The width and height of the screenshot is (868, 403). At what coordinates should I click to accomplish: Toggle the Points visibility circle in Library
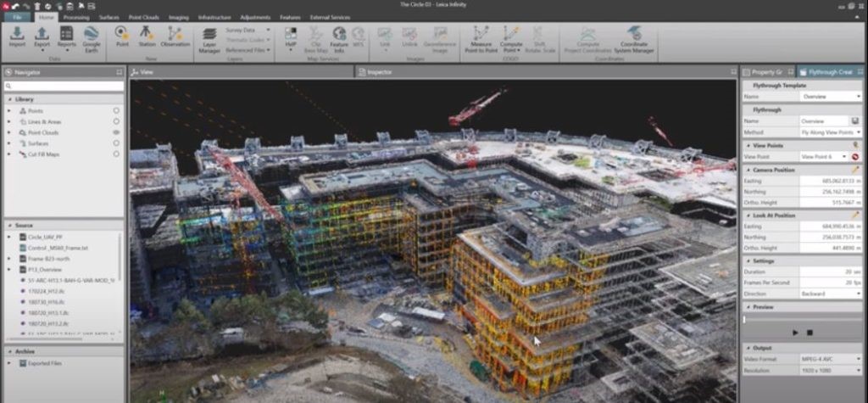pyautogui.click(x=116, y=111)
